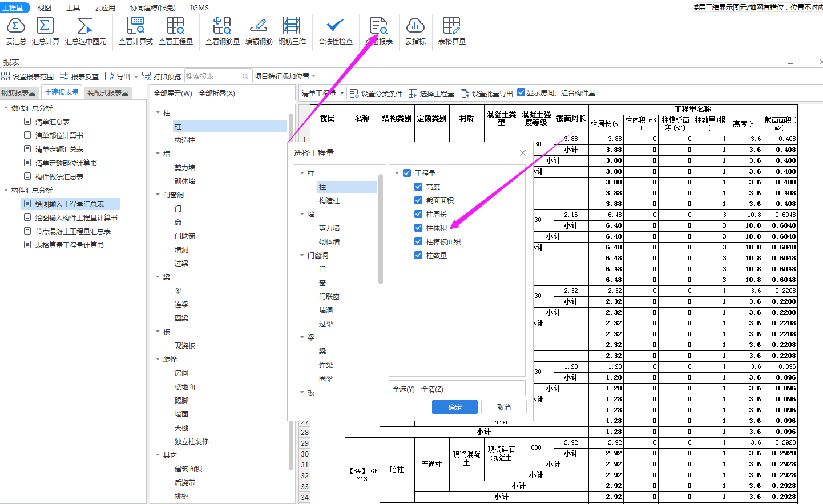Screen dimensions: 823x504
Task: Run the 合法性检查 validity check
Action: [336, 31]
